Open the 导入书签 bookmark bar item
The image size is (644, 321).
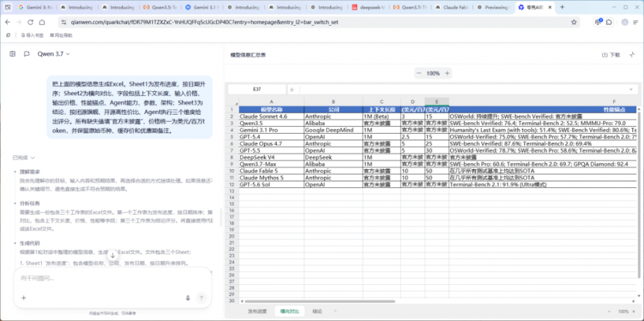[32, 35]
